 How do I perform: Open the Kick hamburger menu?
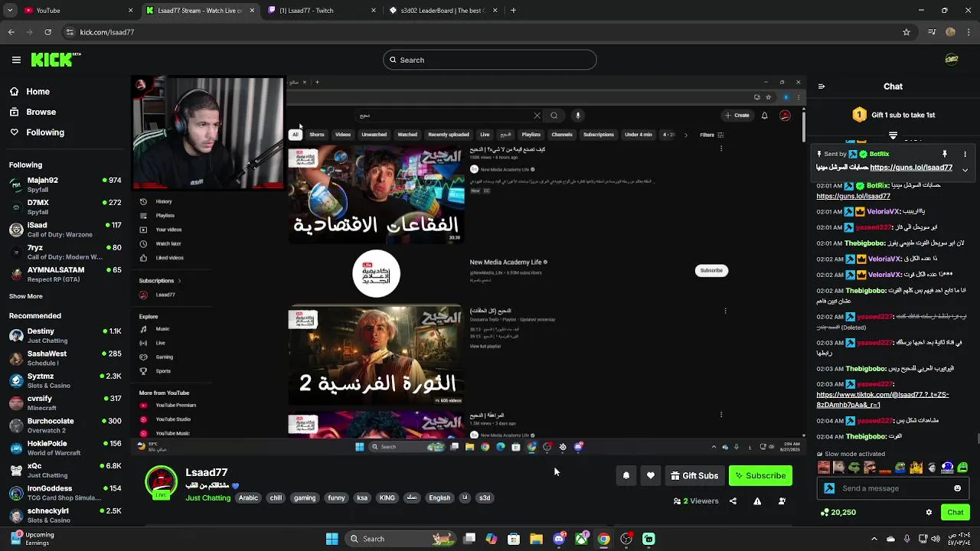(16, 60)
